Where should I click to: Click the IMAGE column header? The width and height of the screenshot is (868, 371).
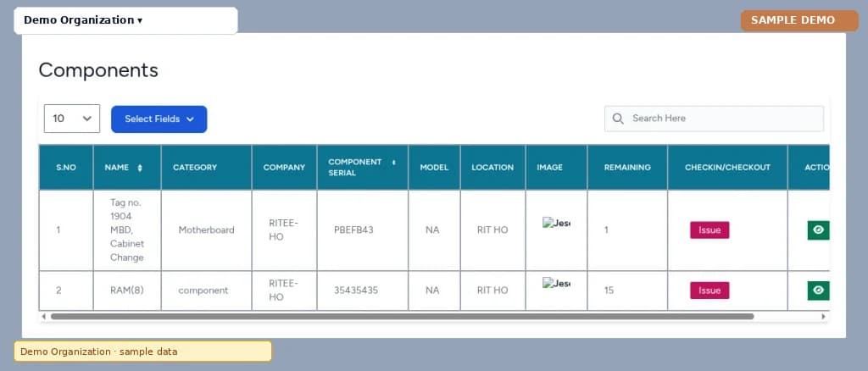pos(556,168)
